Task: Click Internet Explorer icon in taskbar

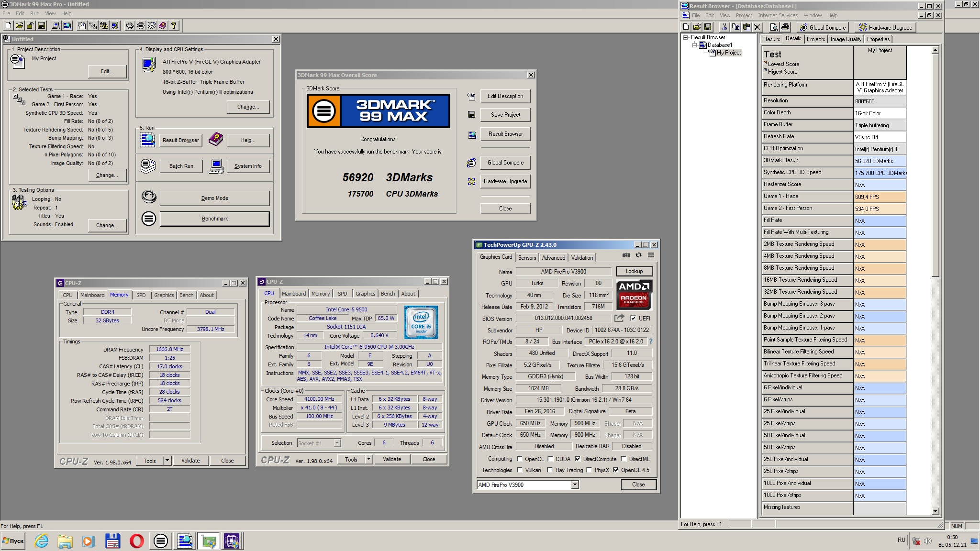Action: 42,541
